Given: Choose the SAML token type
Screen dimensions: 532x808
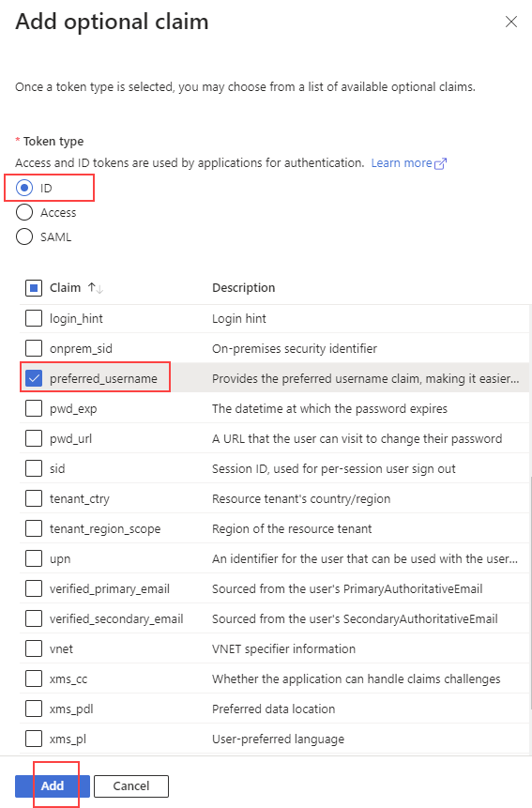Looking at the screenshot, I should click(24, 237).
